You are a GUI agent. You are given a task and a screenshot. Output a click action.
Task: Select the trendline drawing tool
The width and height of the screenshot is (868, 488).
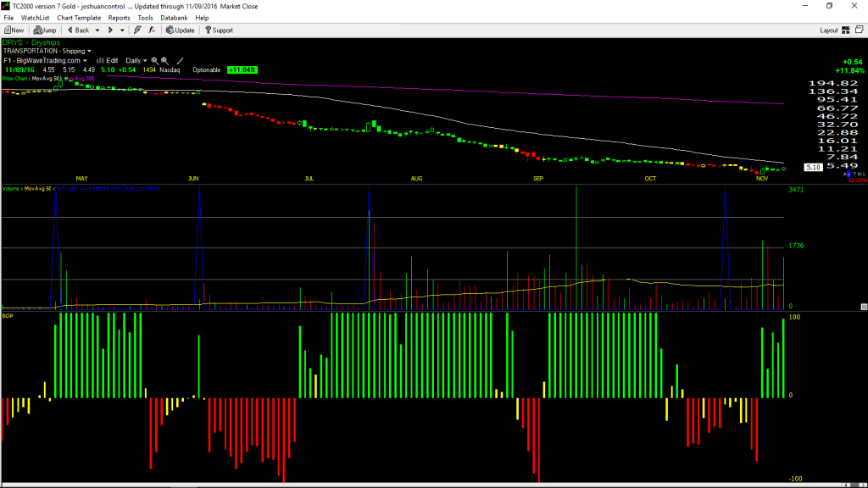coord(180,60)
